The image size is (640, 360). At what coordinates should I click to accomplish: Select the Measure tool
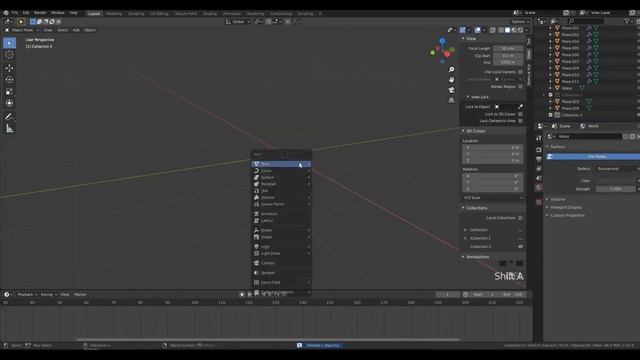9,129
